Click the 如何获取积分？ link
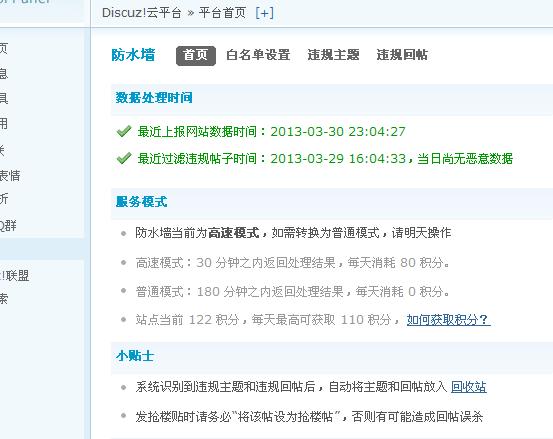 tap(448, 320)
